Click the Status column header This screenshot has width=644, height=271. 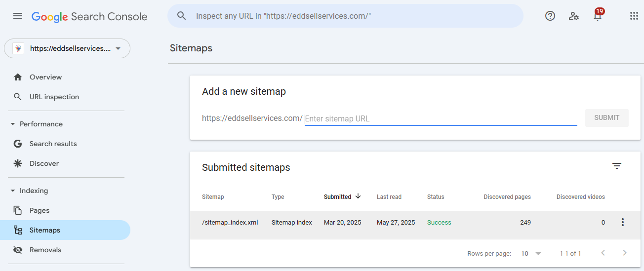tap(436, 196)
